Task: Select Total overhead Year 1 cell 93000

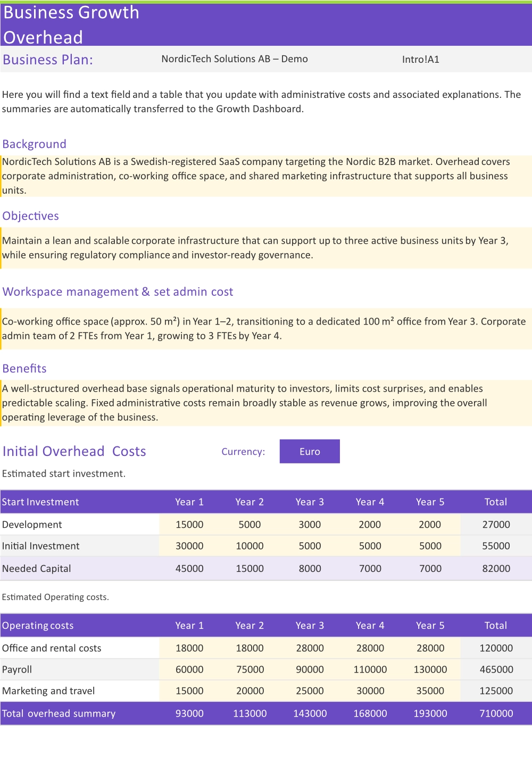Action: pyautogui.click(x=189, y=713)
